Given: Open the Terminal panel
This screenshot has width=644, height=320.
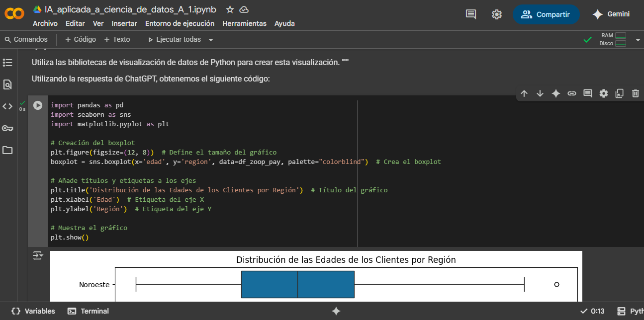Looking at the screenshot, I should 89,311.
